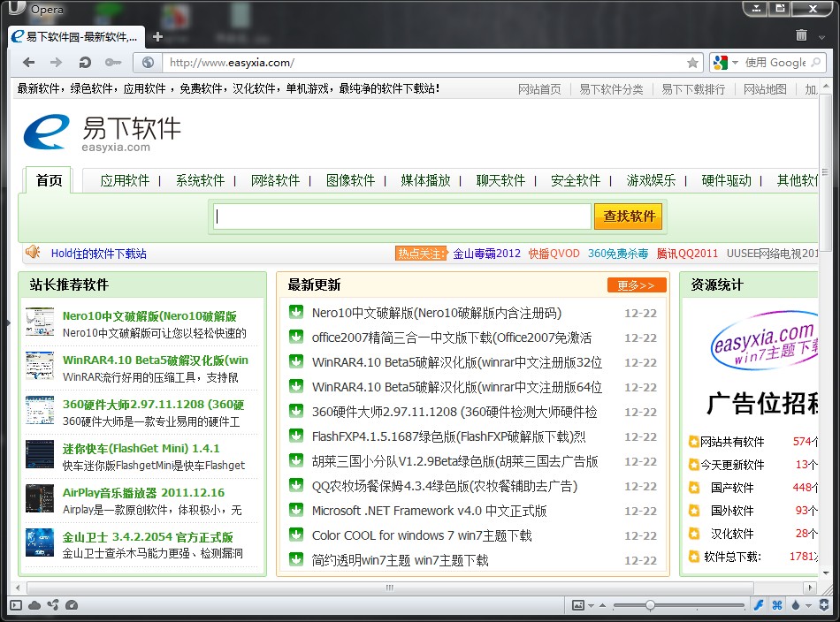840x622 pixels.
Task: Click the Opera menu button
Action: point(35,10)
